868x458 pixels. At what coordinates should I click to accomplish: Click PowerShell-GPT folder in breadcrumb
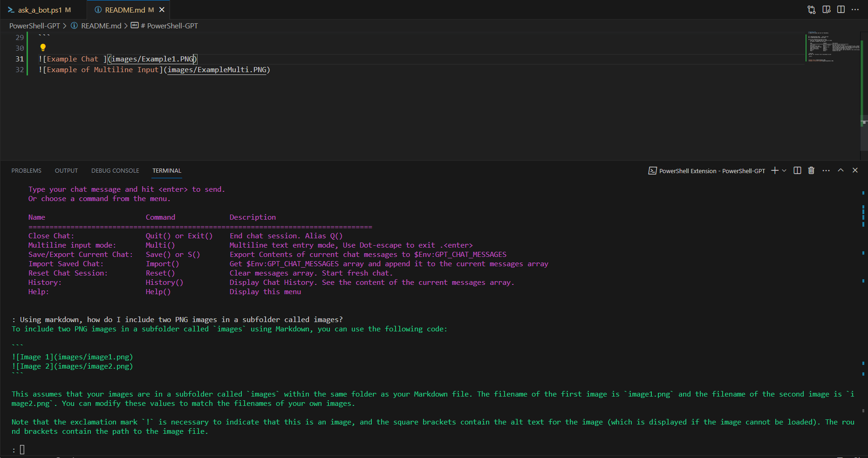coord(34,26)
